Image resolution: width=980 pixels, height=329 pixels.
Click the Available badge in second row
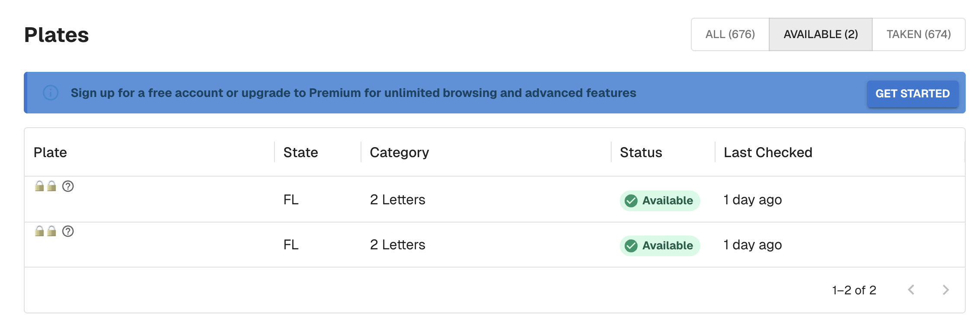(660, 246)
